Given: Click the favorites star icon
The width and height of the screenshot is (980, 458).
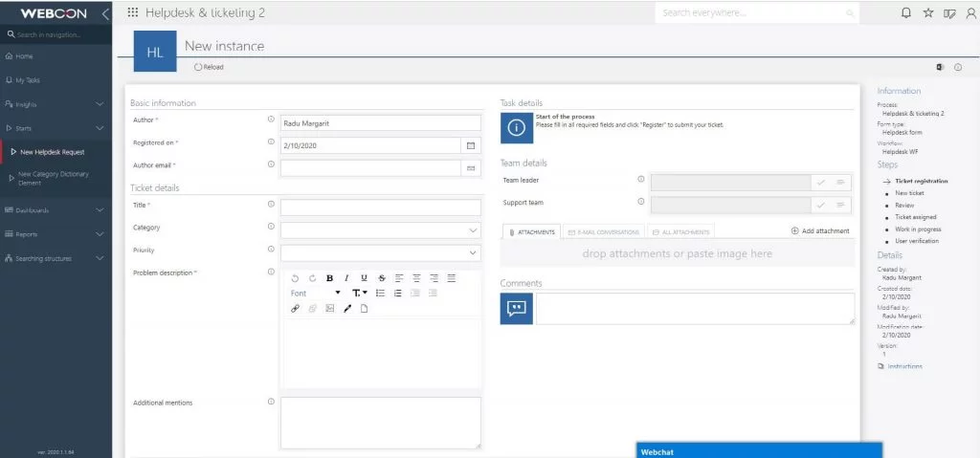Looking at the screenshot, I should 928,13.
